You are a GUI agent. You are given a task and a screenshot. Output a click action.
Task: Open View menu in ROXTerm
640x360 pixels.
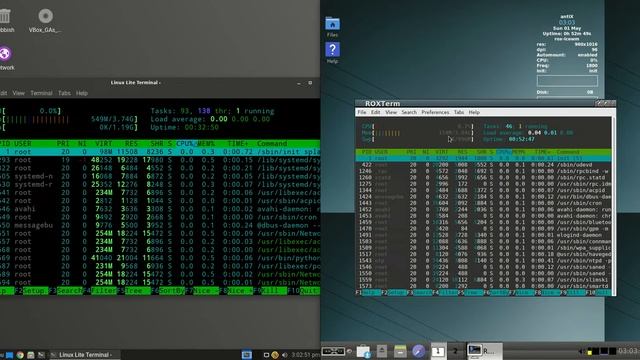pos(391,112)
